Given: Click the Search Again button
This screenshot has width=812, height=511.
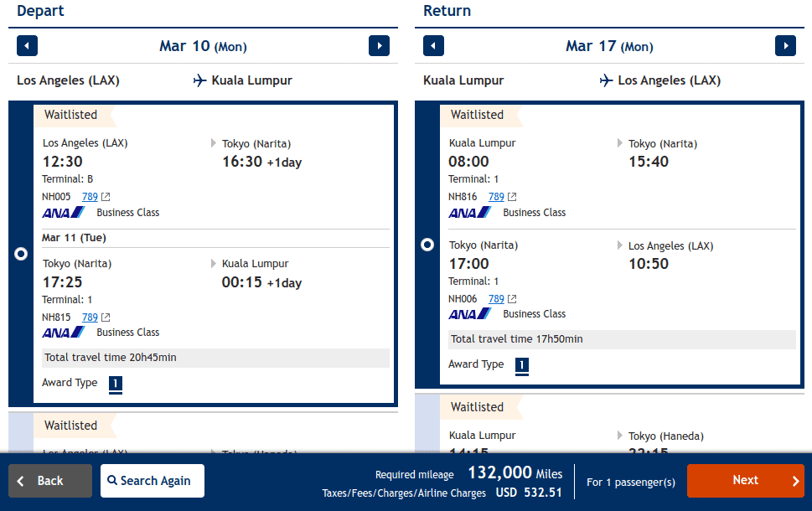Looking at the screenshot, I should [x=153, y=481].
